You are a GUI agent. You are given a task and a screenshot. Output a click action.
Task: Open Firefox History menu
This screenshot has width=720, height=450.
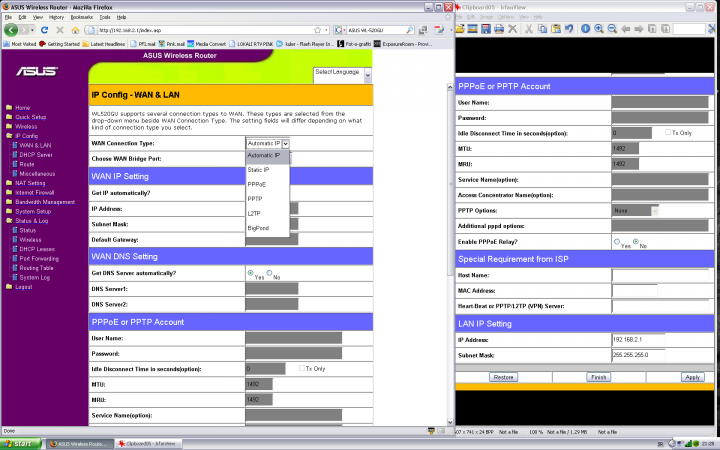pos(56,17)
